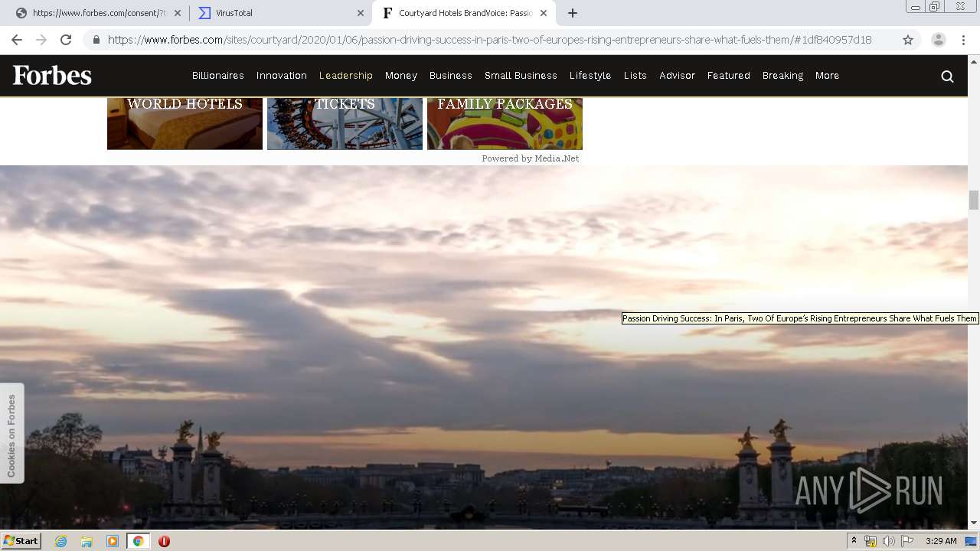
Task: Open the Action Center flag icon
Action: point(907,541)
